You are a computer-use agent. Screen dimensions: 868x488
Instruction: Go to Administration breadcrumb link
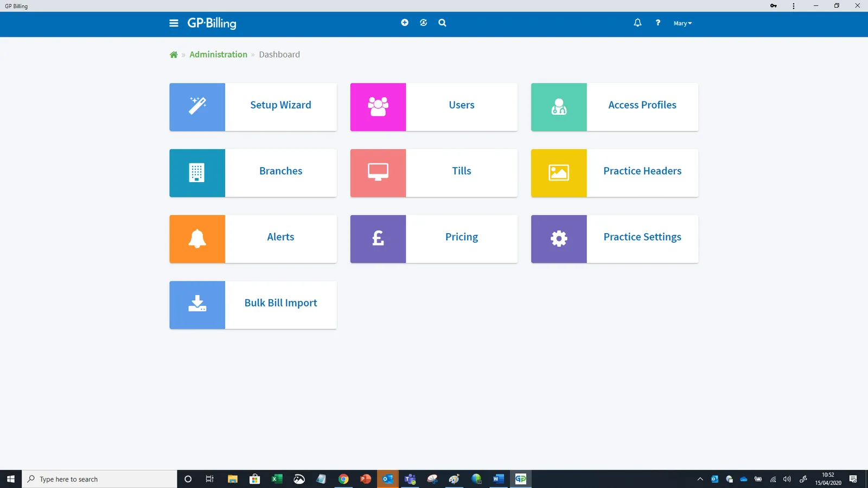click(218, 54)
